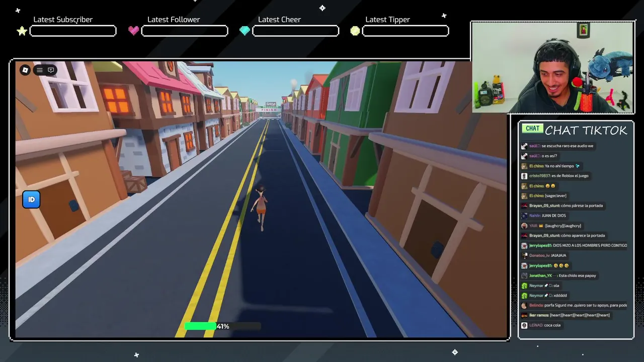Click the yellow star Latest Subscriber icon

click(x=22, y=31)
